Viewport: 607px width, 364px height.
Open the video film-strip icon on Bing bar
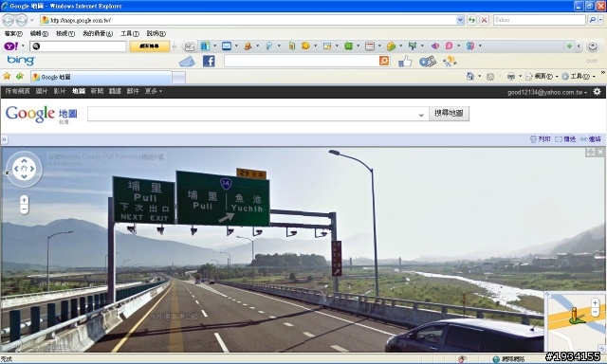(x=428, y=61)
